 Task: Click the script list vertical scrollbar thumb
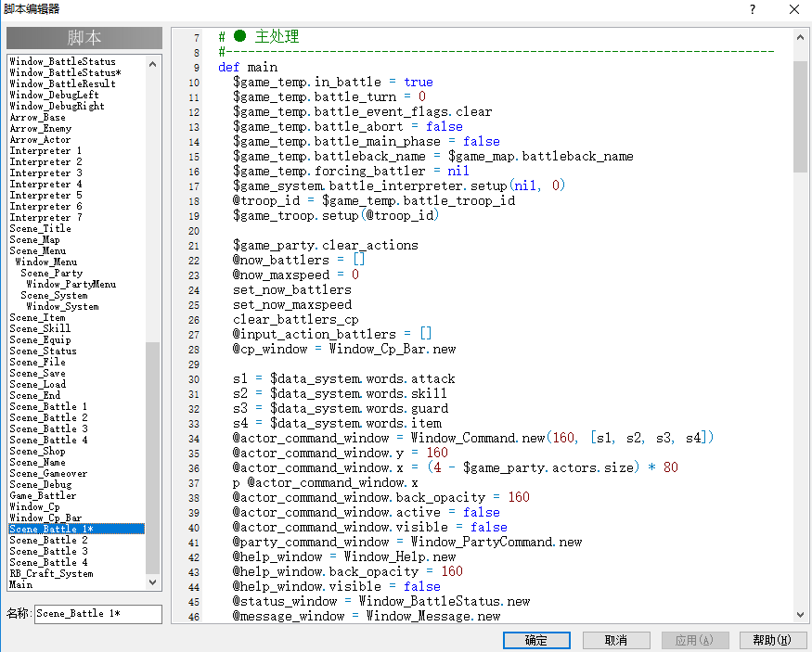[x=153, y=458]
